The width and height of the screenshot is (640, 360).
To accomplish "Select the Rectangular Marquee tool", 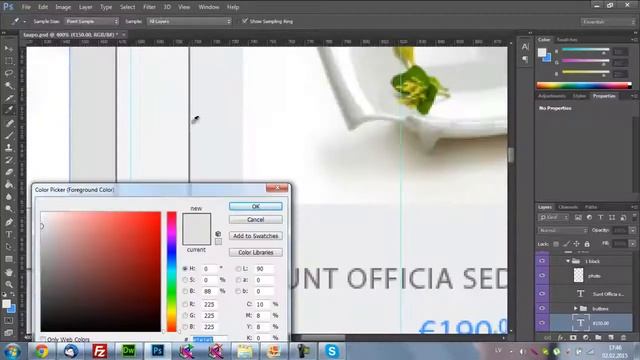I will tap(9, 61).
